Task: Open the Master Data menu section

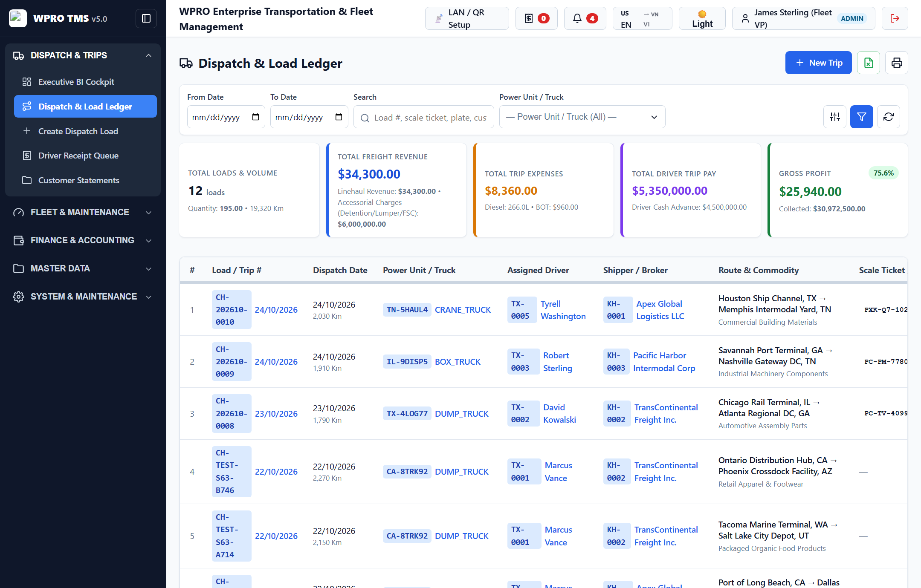Action: click(83, 268)
